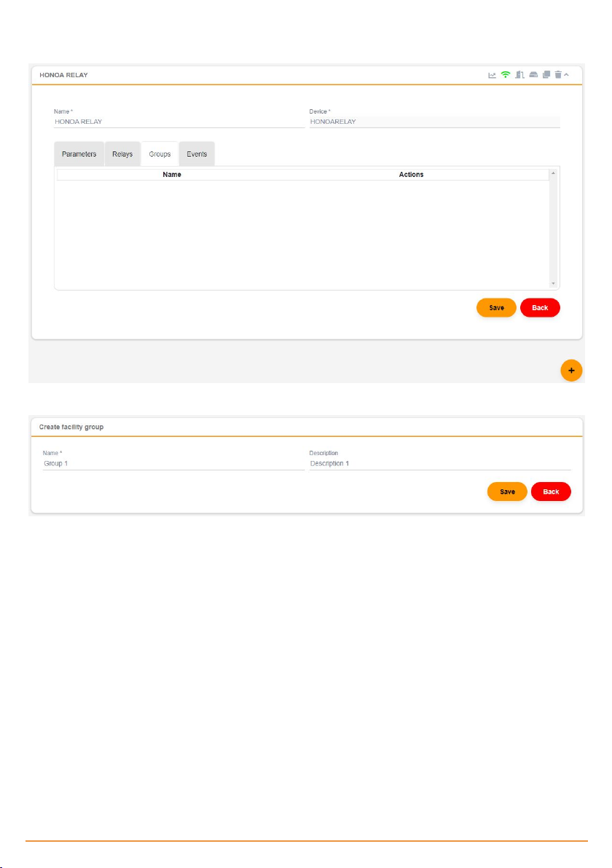Click the scroll down arrow of groups table
The image size is (612, 868).
point(553,283)
